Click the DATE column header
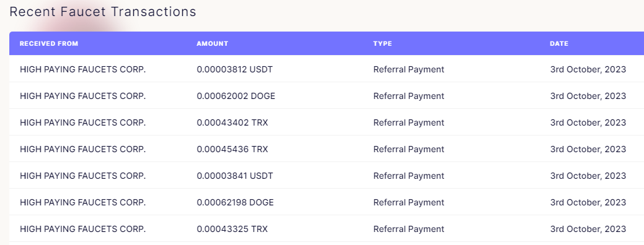Viewport: 644px width, 245px height. [559, 43]
